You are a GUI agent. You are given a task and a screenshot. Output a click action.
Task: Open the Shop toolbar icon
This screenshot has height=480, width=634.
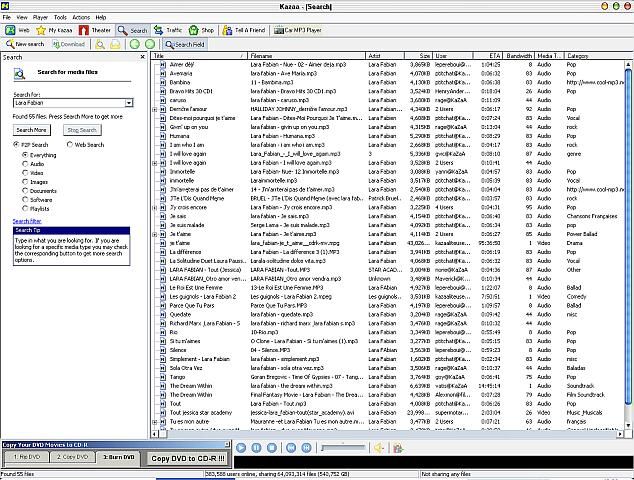pos(194,30)
